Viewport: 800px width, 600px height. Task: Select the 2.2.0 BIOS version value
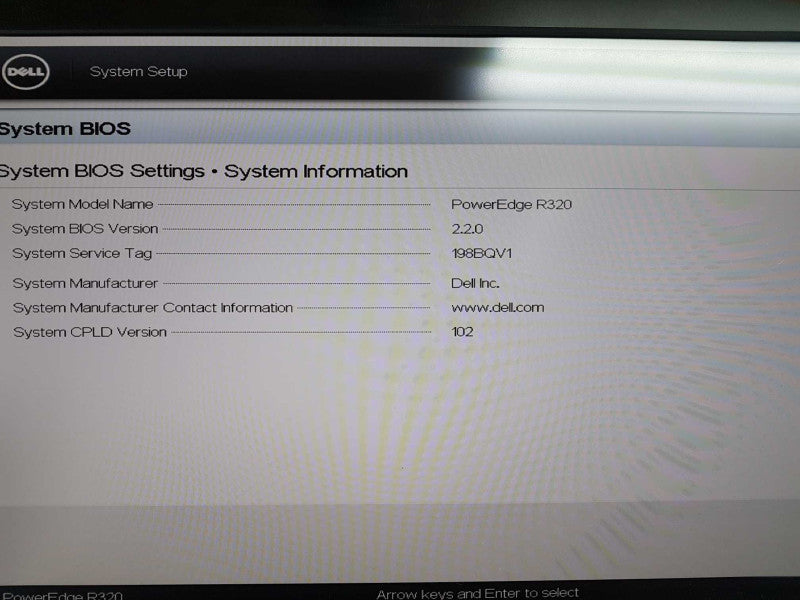pos(467,229)
